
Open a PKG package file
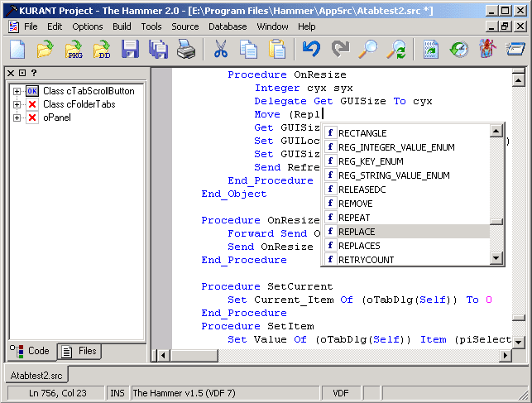74,50
